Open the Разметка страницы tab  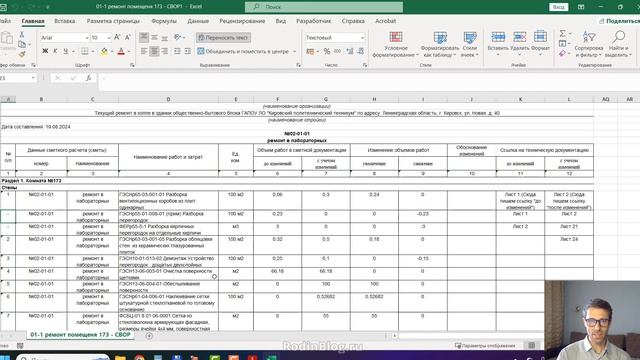113,21
